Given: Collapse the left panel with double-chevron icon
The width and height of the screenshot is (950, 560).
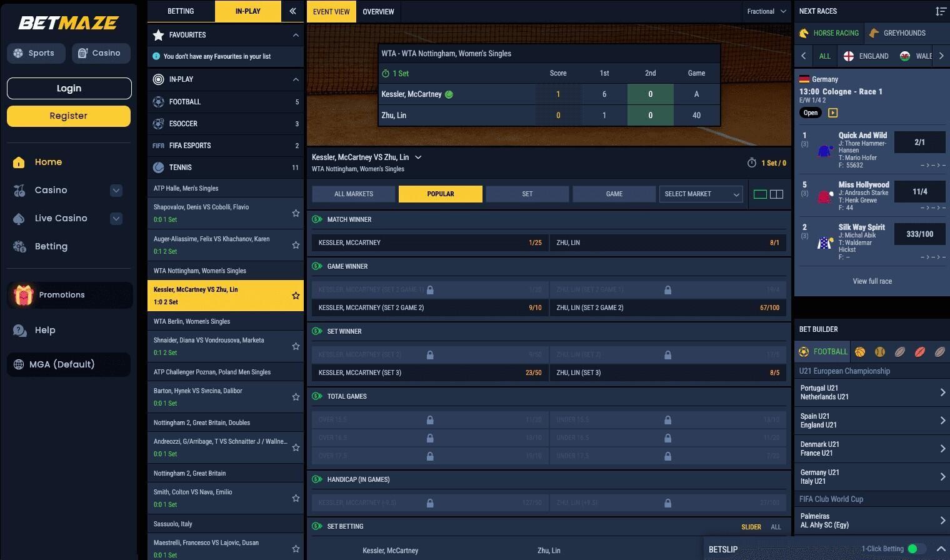Looking at the screenshot, I should 292,11.
